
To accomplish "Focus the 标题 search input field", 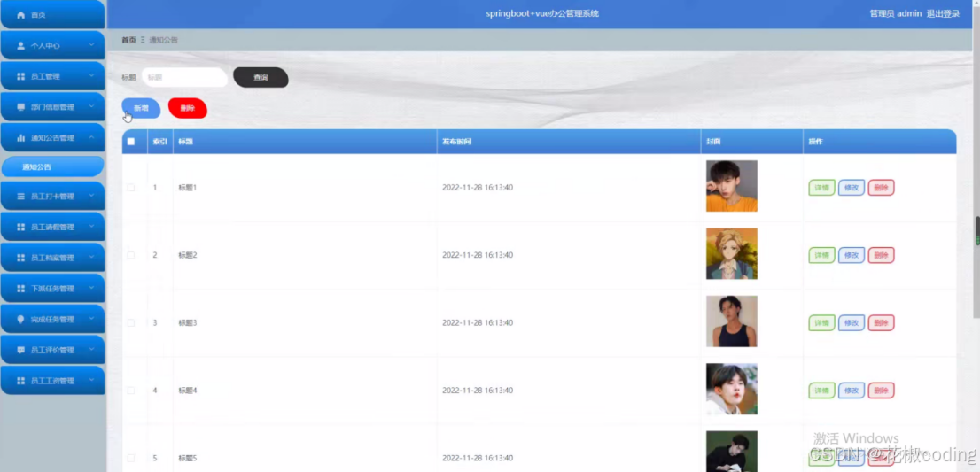I will pos(184,77).
